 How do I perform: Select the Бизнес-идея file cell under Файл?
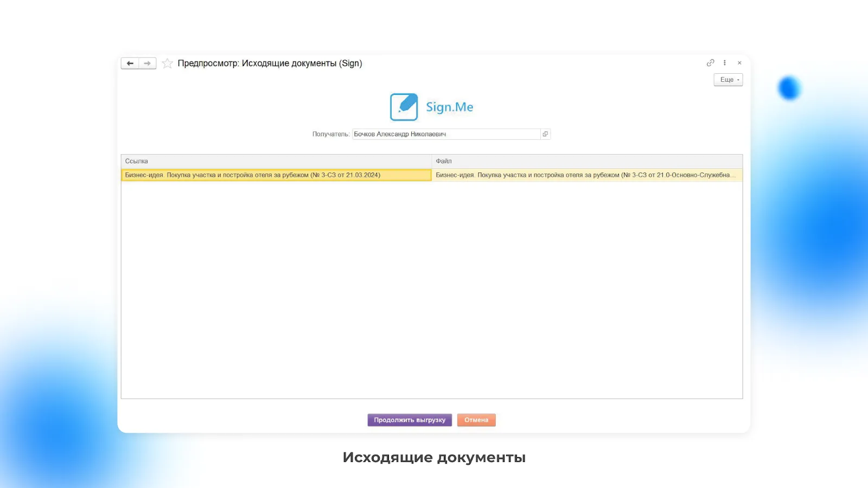(586, 175)
